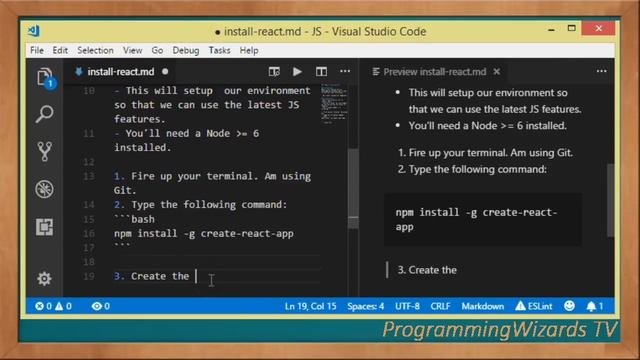Click the editor vertical scrollbar

(x=353, y=189)
